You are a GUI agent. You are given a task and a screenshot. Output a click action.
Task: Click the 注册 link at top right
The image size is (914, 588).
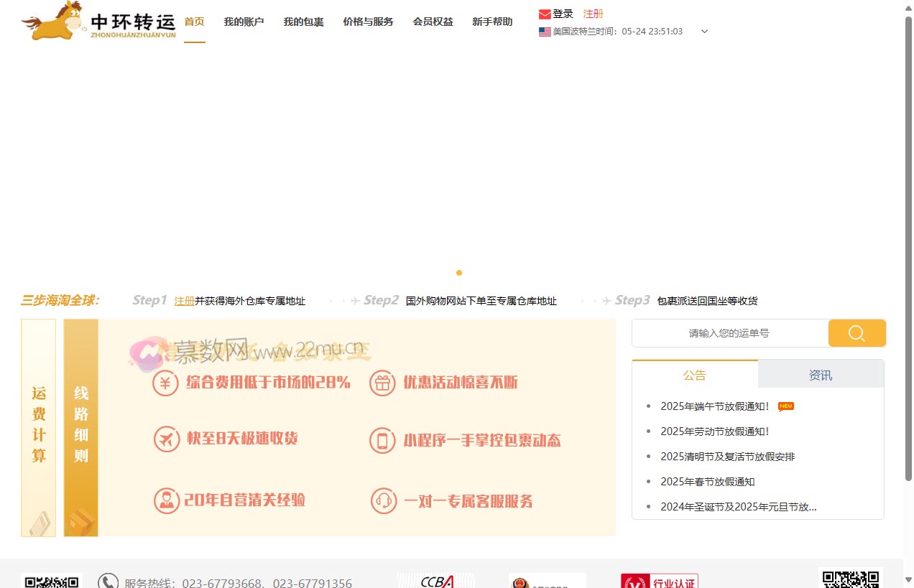pyautogui.click(x=593, y=13)
